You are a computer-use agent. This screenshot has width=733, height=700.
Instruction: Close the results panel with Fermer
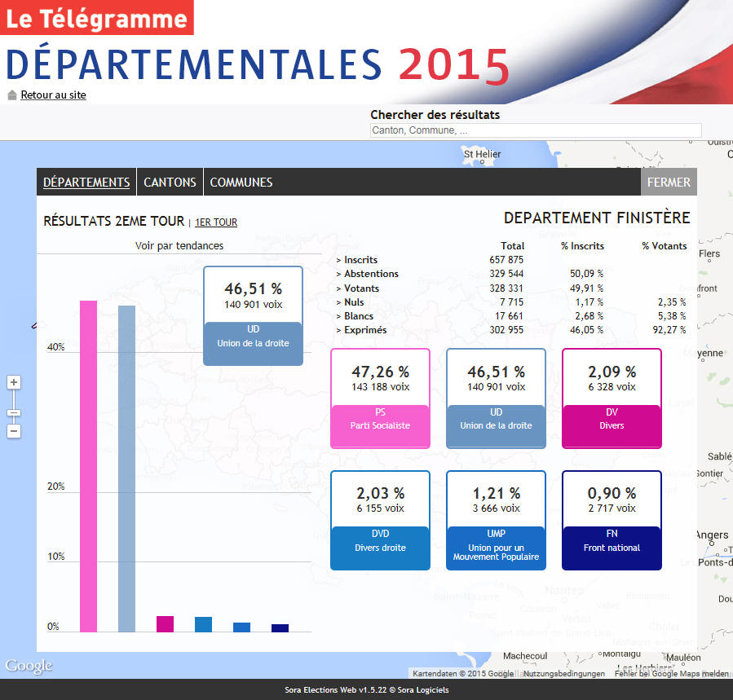pyautogui.click(x=669, y=183)
